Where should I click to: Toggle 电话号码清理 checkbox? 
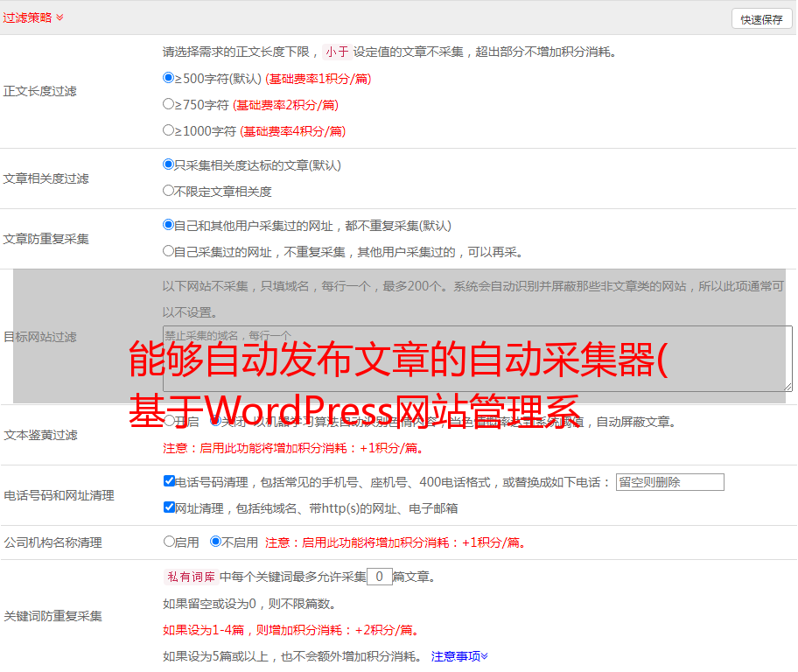pos(169,481)
